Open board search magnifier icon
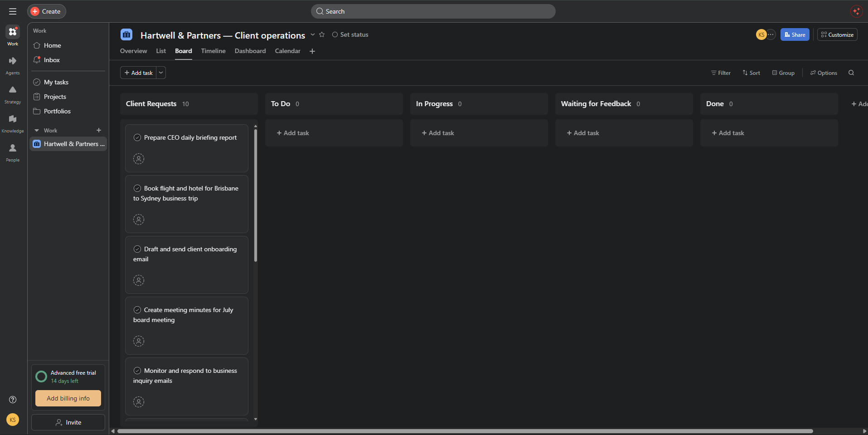 coord(851,73)
